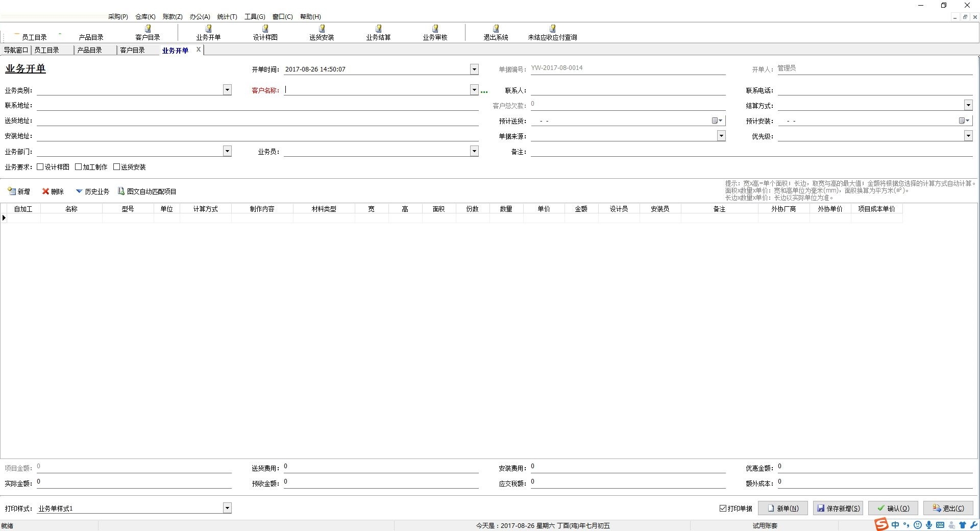Focus the 备注 input field

point(751,152)
